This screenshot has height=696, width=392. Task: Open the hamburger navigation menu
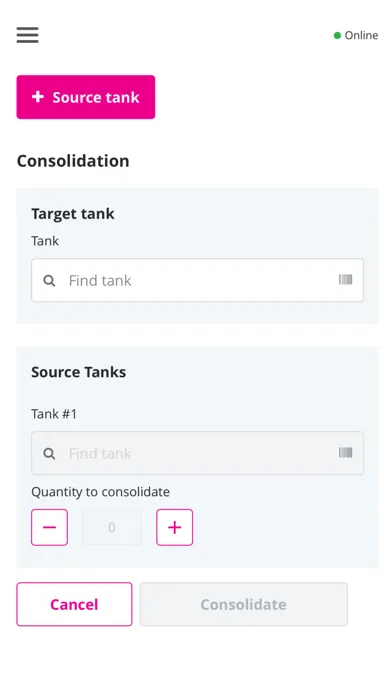pyautogui.click(x=28, y=35)
